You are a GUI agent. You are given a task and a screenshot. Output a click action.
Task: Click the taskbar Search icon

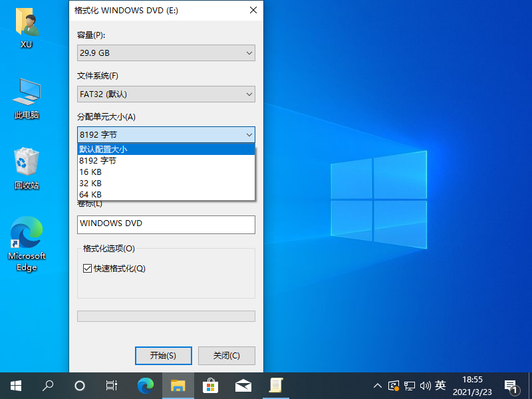click(48, 385)
